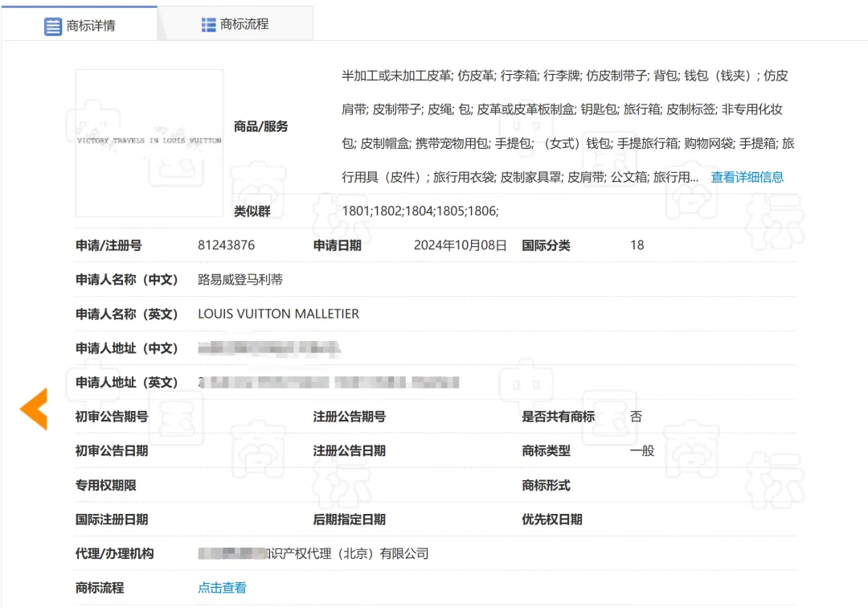Image resolution: width=868 pixels, height=608 pixels.
Task: Switch to the 商标流程 tab
Action: [235, 24]
